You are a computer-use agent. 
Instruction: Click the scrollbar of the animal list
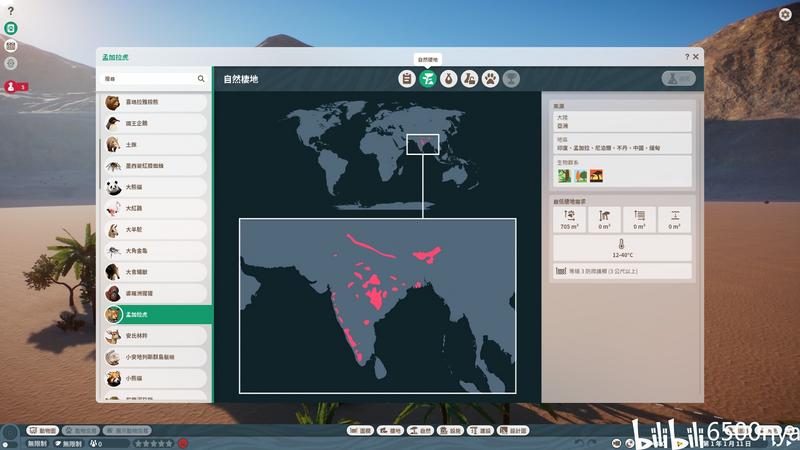pos(99,163)
